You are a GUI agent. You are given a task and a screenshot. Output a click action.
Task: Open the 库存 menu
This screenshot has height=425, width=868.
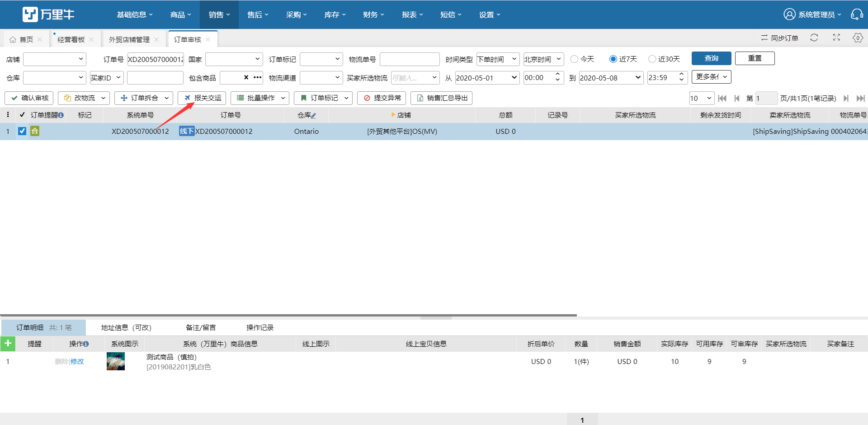click(335, 14)
